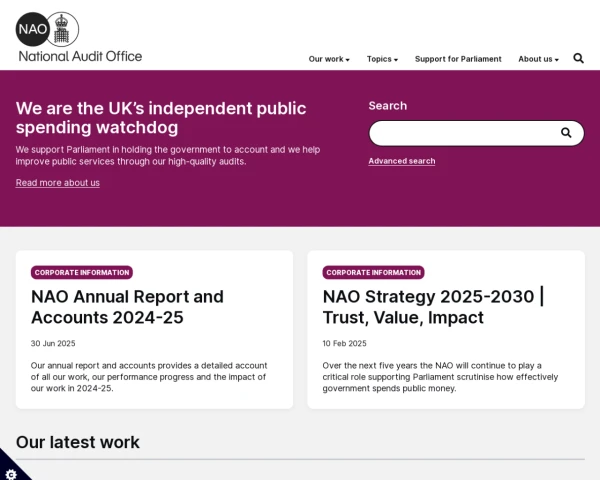Submit search with the magnifier button in the search box
The image size is (600, 480).
pos(566,133)
